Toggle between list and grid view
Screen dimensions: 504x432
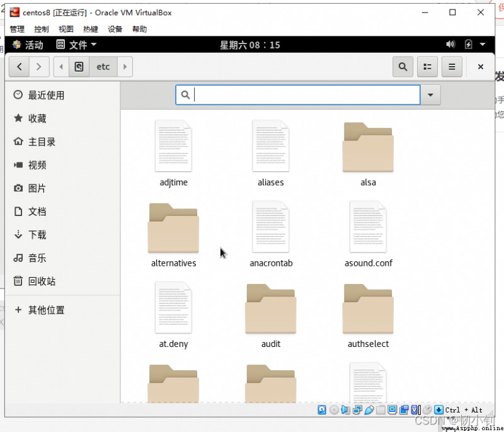(x=427, y=67)
